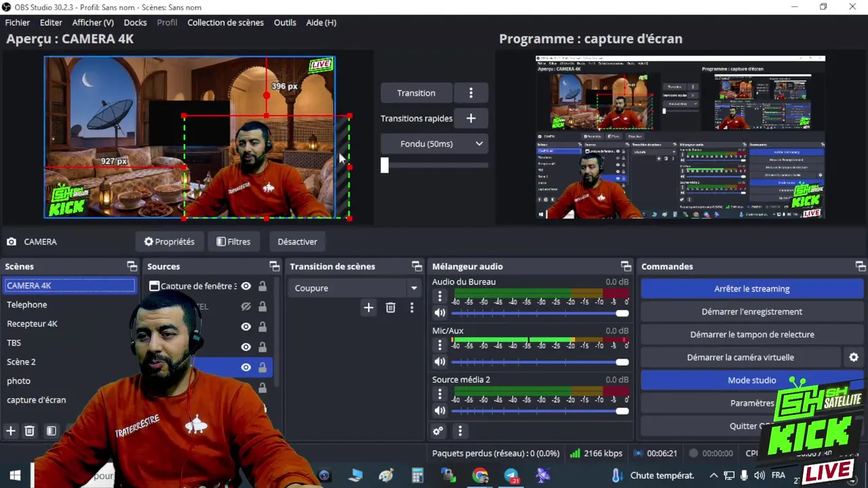Mute the Mic/Aux channel

[x=440, y=362]
